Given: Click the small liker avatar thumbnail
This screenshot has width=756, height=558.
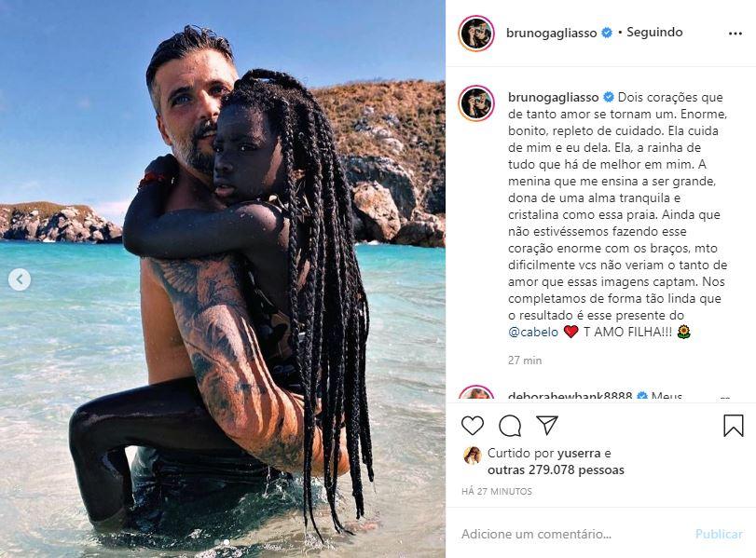Looking at the screenshot, I should point(472,456).
